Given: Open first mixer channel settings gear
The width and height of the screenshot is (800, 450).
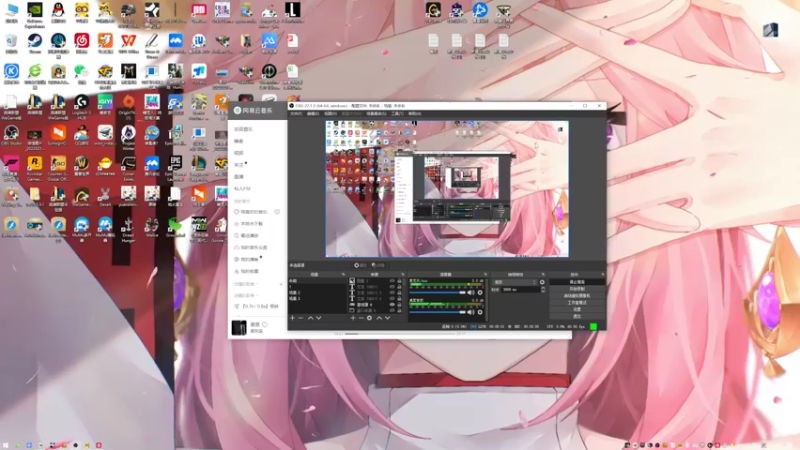Looking at the screenshot, I should coord(480,292).
